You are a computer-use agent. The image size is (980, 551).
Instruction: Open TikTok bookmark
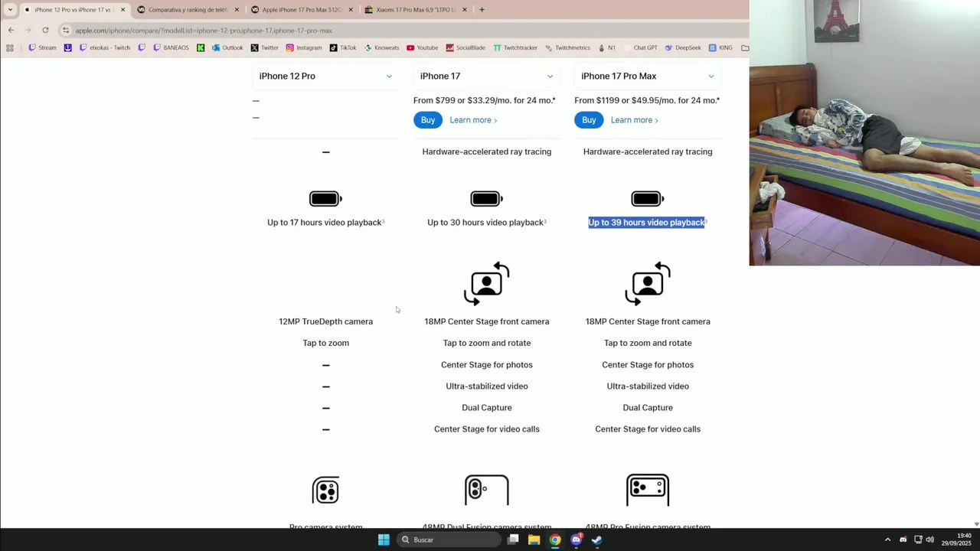pos(343,47)
